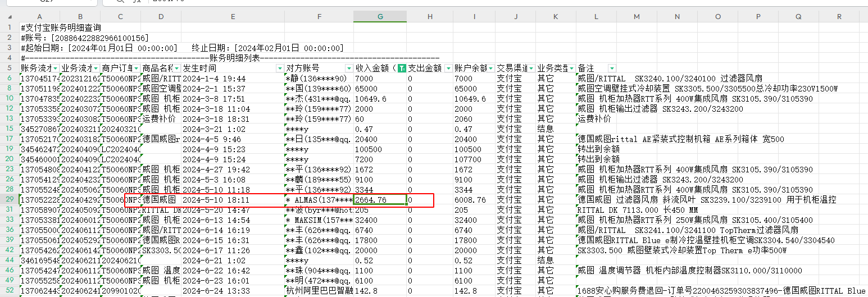Select highlighted column G header
The width and height of the screenshot is (868, 297).
[x=380, y=17]
